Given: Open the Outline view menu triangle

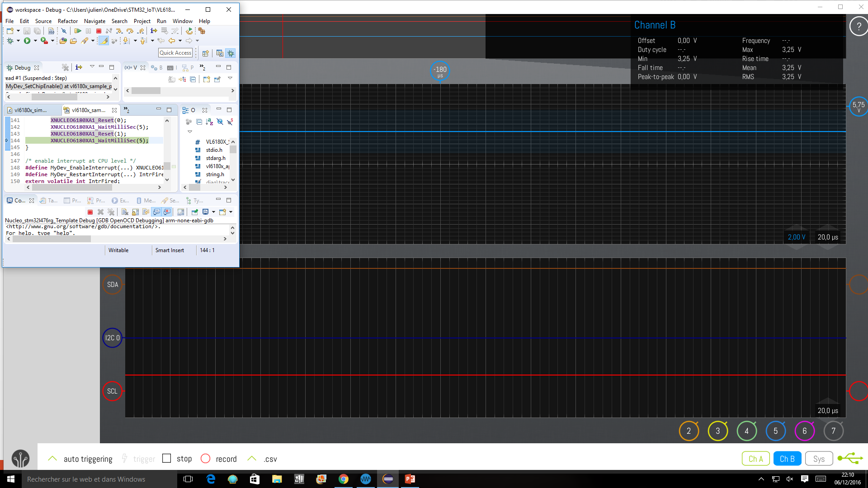Looking at the screenshot, I should pyautogui.click(x=190, y=131).
